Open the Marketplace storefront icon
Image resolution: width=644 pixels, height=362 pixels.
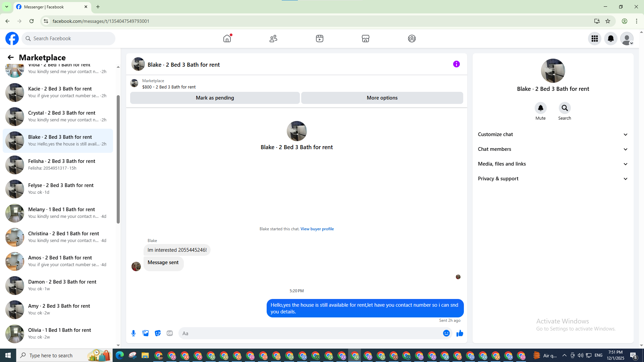point(366,39)
